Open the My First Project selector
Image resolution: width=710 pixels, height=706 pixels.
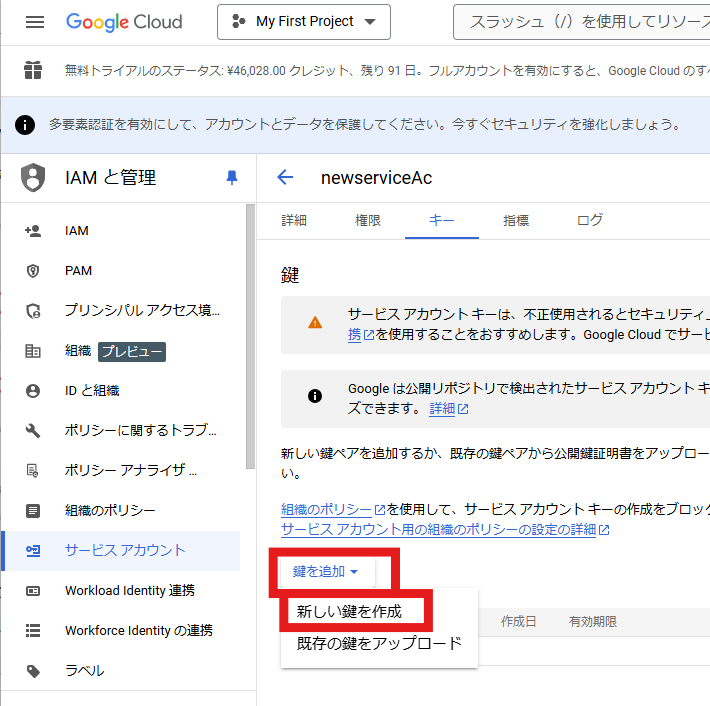tap(304, 22)
